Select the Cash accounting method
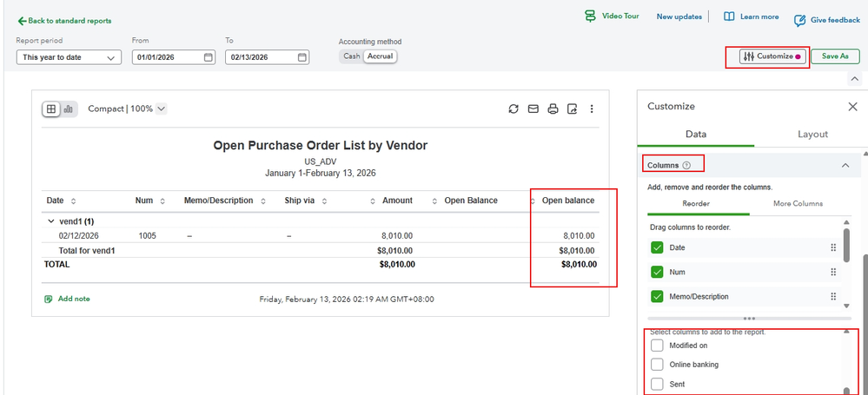 pyautogui.click(x=351, y=56)
